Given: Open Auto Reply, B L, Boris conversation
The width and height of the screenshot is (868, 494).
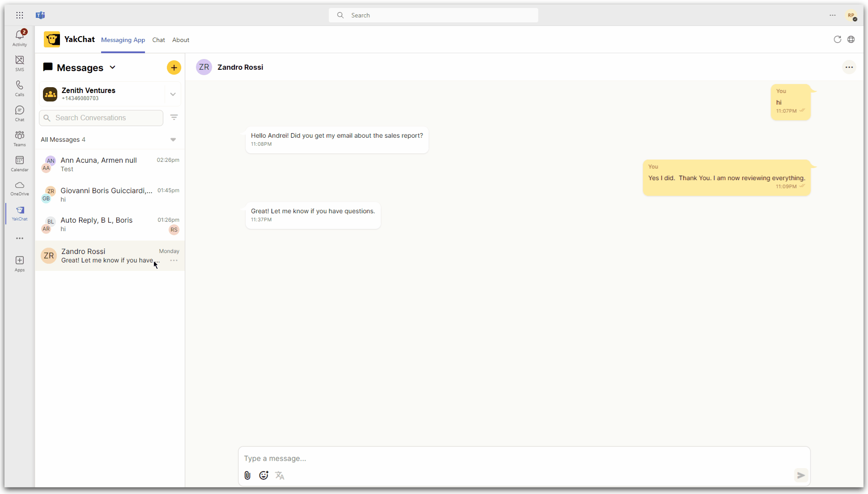Looking at the screenshot, I should pyautogui.click(x=110, y=224).
